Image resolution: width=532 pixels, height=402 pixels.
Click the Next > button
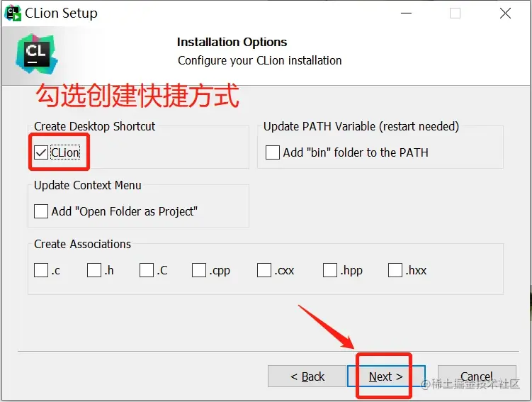(386, 376)
